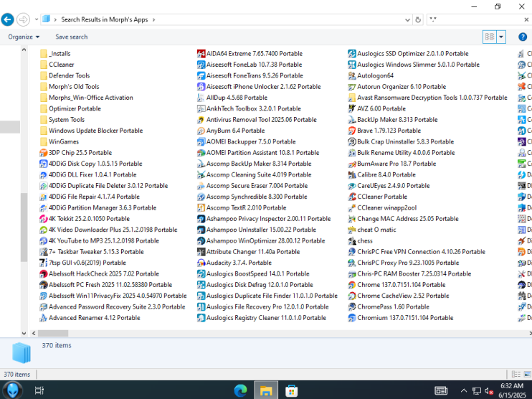Select cheat O matic entry
The image size is (532, 399).
(x=372, y=230)
